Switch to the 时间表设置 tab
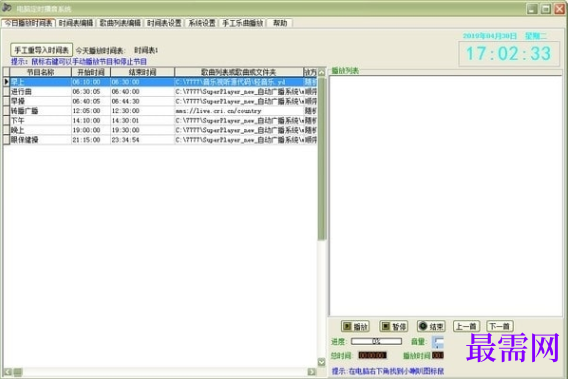 click(164, 23)
